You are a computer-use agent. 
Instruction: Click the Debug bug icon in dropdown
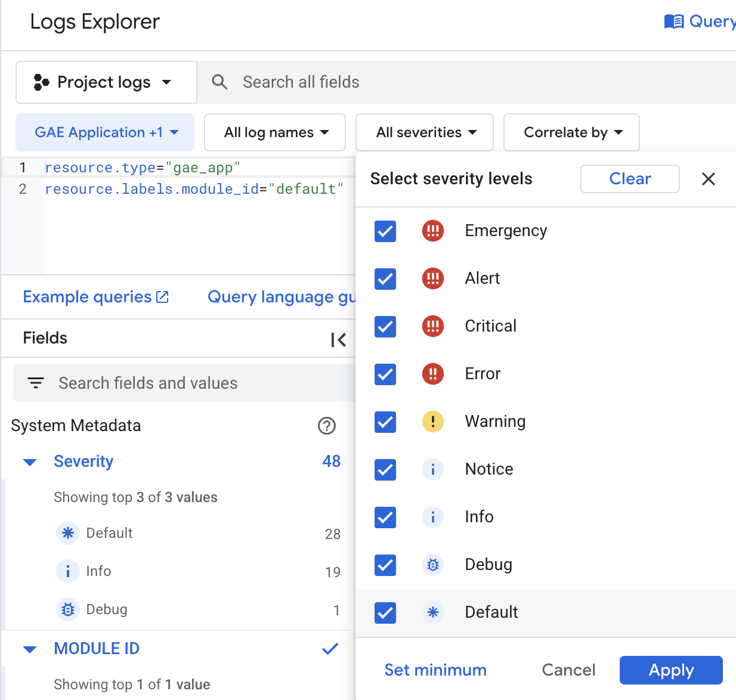point(433,565)
